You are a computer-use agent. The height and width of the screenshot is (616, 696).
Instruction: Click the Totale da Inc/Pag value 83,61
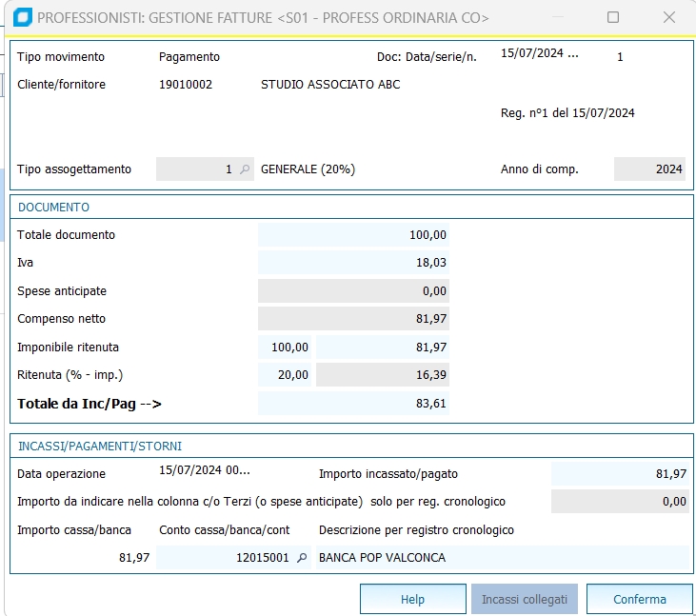click(353, 404)
